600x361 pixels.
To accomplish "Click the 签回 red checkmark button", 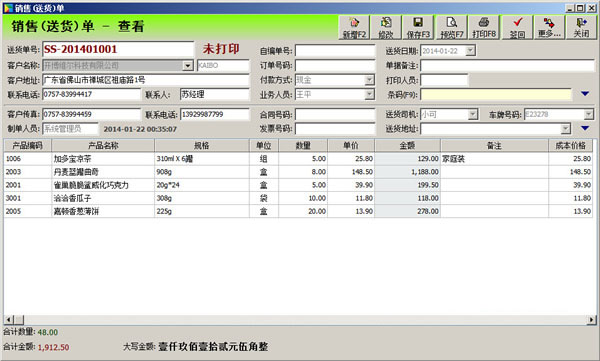I will click(x=517, y=27).
